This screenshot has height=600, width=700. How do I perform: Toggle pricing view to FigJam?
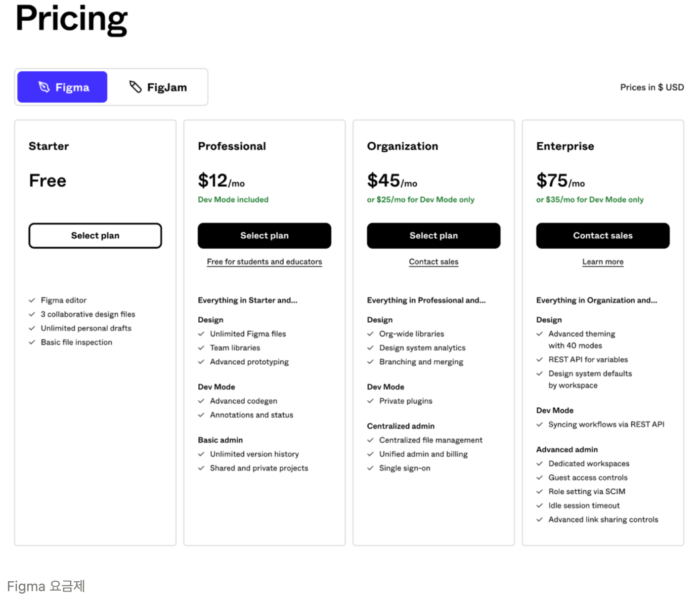tap(158, 87)
